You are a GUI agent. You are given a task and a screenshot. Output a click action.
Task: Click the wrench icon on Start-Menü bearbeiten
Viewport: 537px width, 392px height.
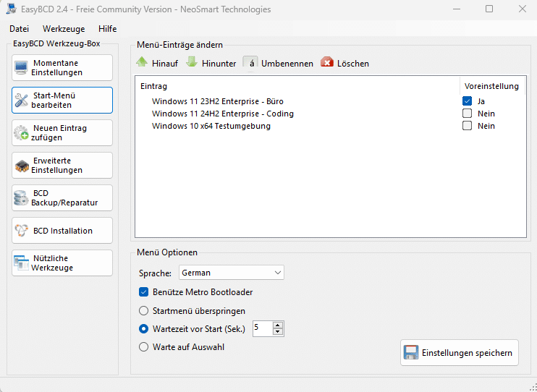click(x=21, y=101)
